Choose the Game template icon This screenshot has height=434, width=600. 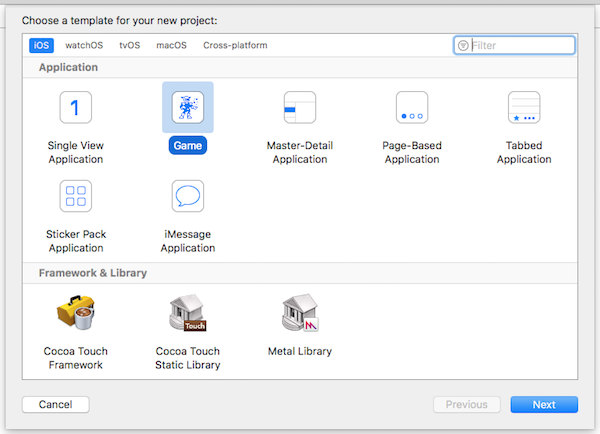(188, 107)
